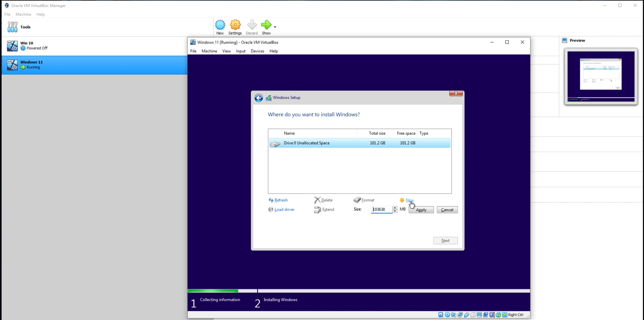Click the USB devices status icon
This screenshot has height=320, width=644.
tap(467, 315)
